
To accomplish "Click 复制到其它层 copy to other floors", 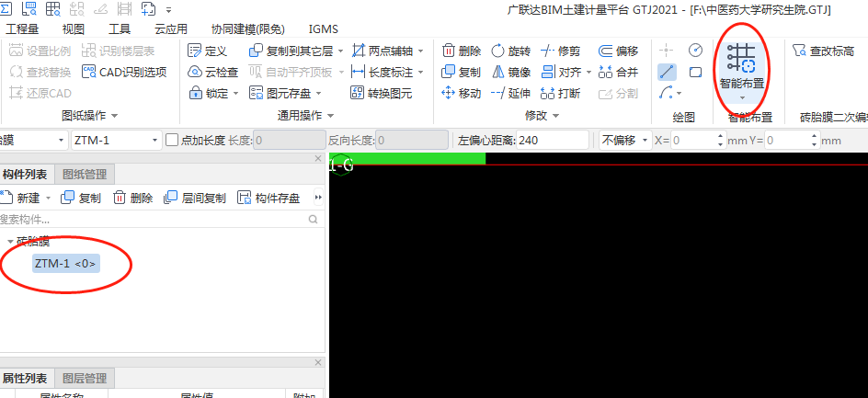I will [291, 51].
